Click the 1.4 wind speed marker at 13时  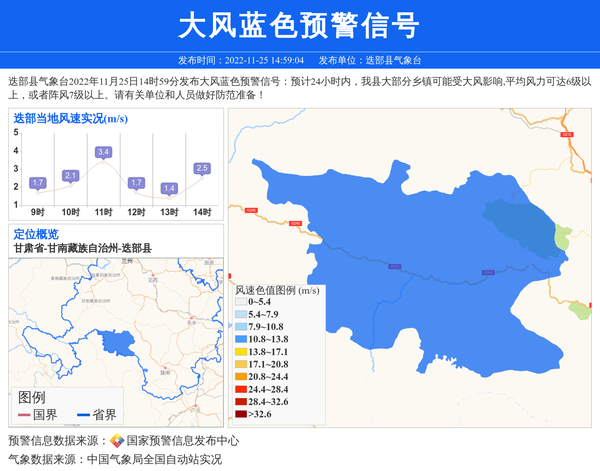point(169,188)
